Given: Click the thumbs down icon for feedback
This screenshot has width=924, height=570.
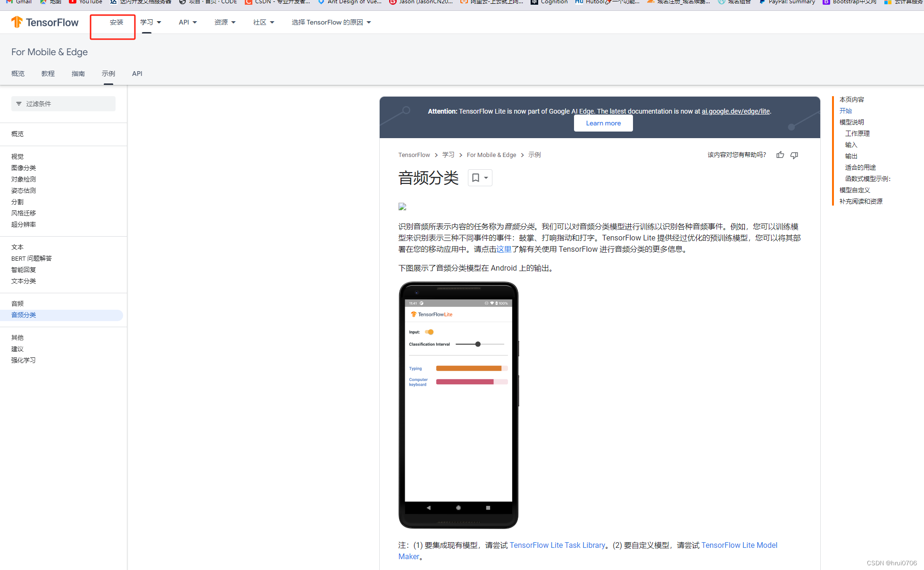Looking at the screenshot, I should pos(795,155).
